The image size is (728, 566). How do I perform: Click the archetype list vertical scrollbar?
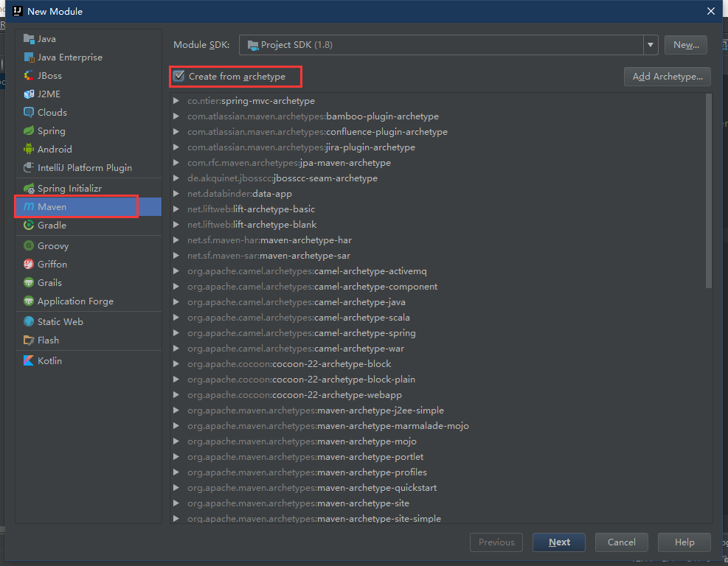709,191
